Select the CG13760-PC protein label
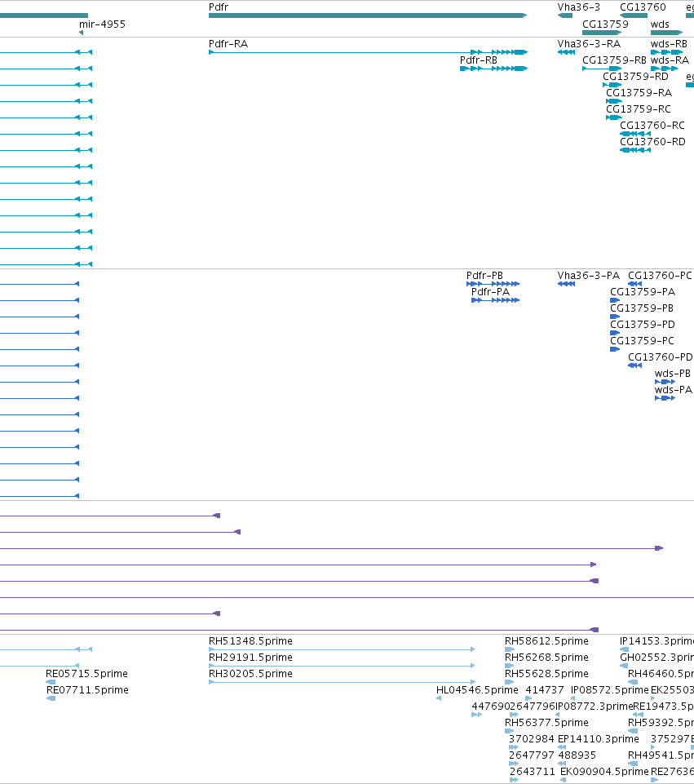 pos(660,276)
